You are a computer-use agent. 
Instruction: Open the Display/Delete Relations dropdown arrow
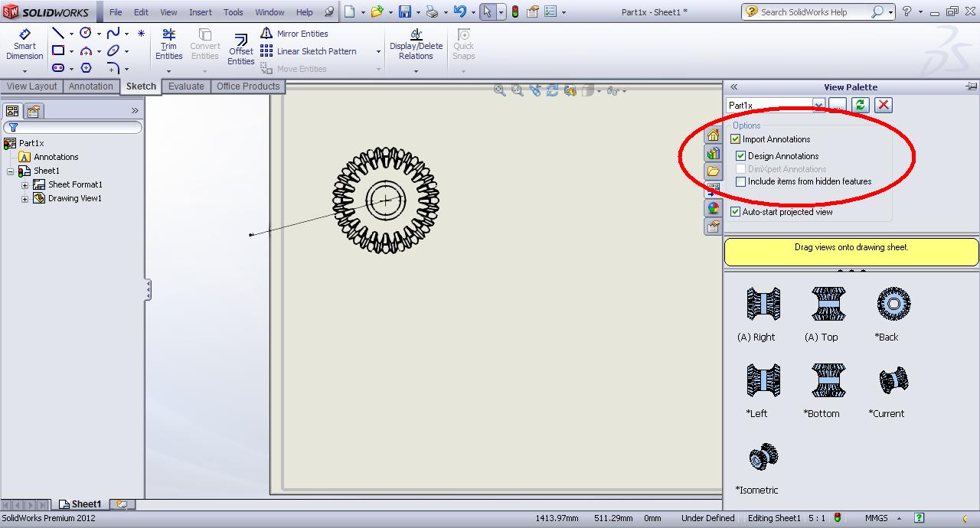click(416, 71)
